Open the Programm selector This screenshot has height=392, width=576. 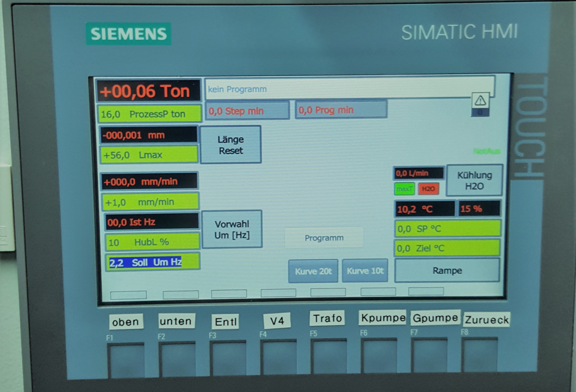coord(324,238)
